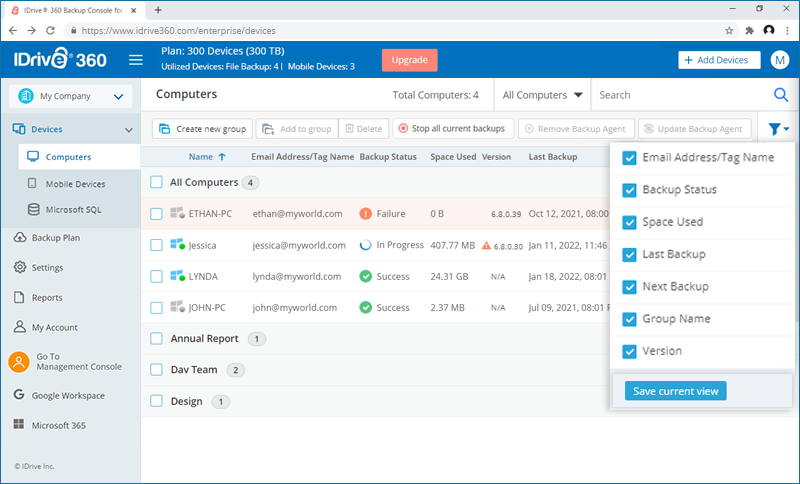This screenshot has width=800, height=484.
Task: Click the user avatar M icon
Action: (780, 60)
